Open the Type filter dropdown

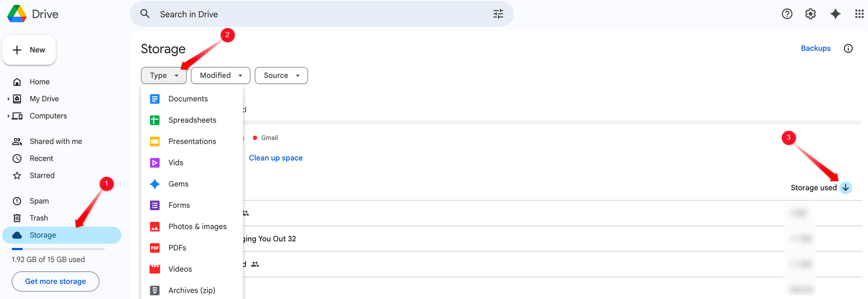tap(164, 75)
